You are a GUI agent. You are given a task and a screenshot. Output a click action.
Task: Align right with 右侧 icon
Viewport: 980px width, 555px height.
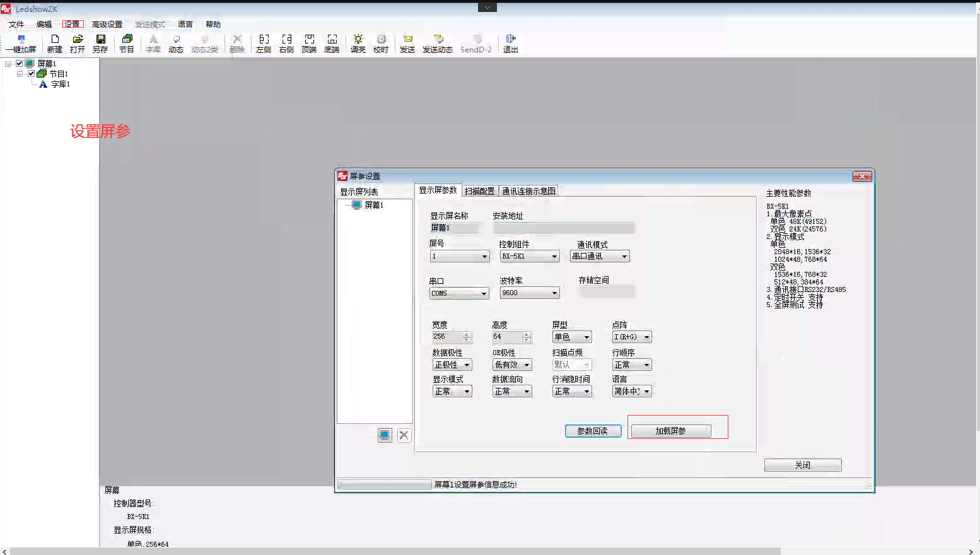tap(286, 44)
